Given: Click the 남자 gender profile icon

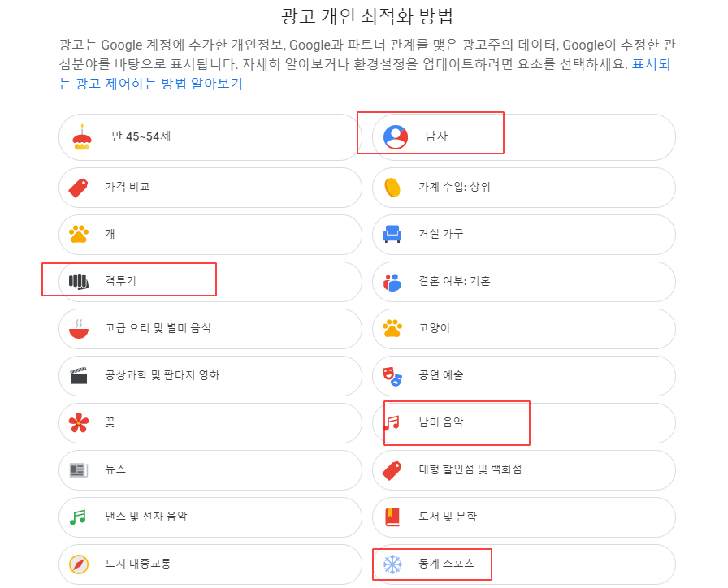Looking at the screenshot, I should 396,137.
